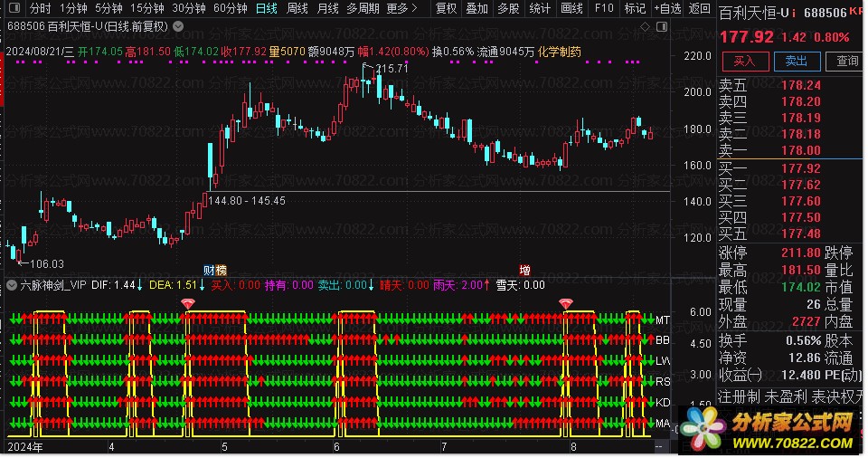The width and height of the screenshot is (868, 458).
Task: Click the 化学制药 industry link
Action: [559, 52]
